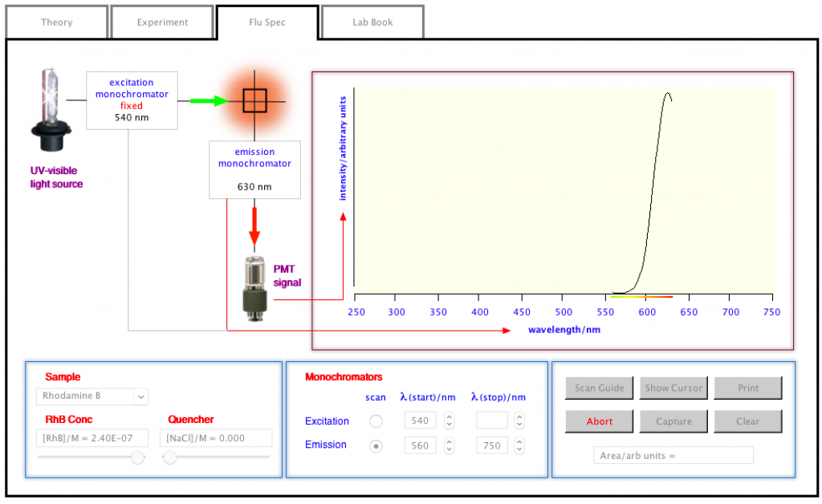Screen dimensions: 822x504
Task: Click the Emission stop field showing 750
Action: pyautogui.click(x=492, y=445)
